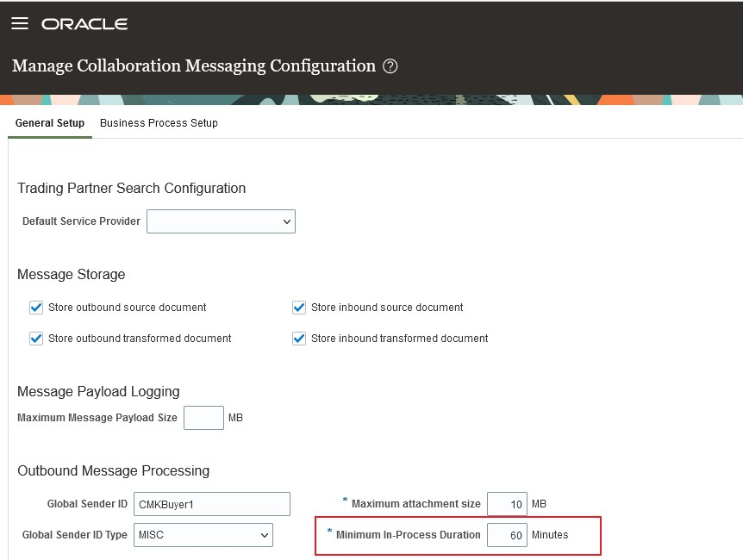Screen dimensions: 743x560
Task: Uncheck Store inbound transformed document
Action: click(x=298, y=338)
